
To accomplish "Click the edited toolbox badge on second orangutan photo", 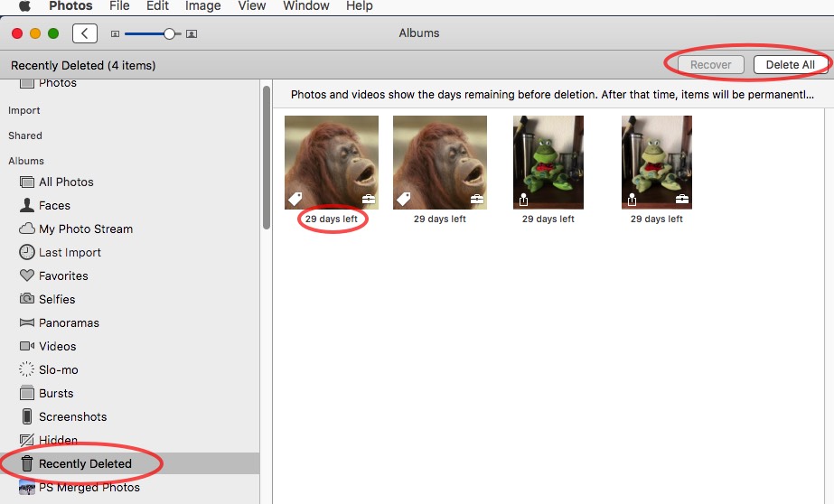I will click(x=477, y=200).
